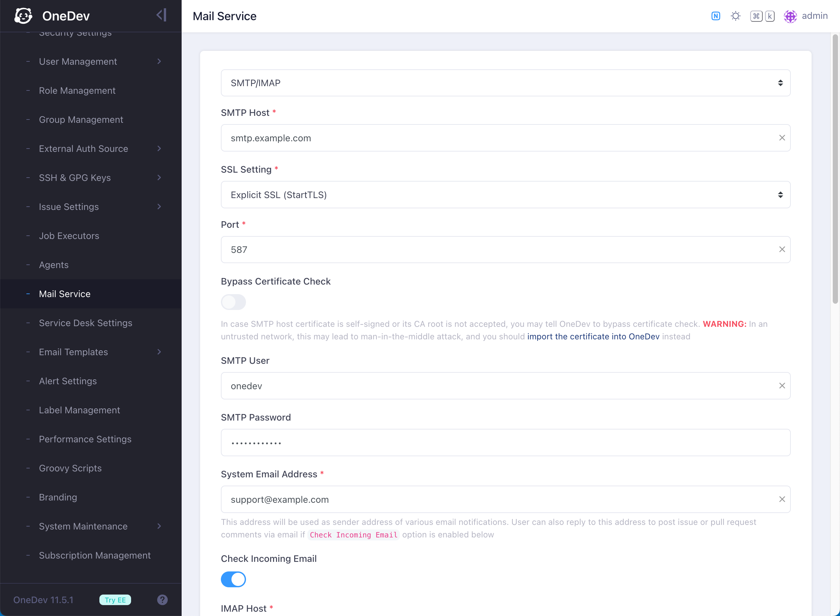
Task: Clear the Port field value
Action: (x=782, y=250)
